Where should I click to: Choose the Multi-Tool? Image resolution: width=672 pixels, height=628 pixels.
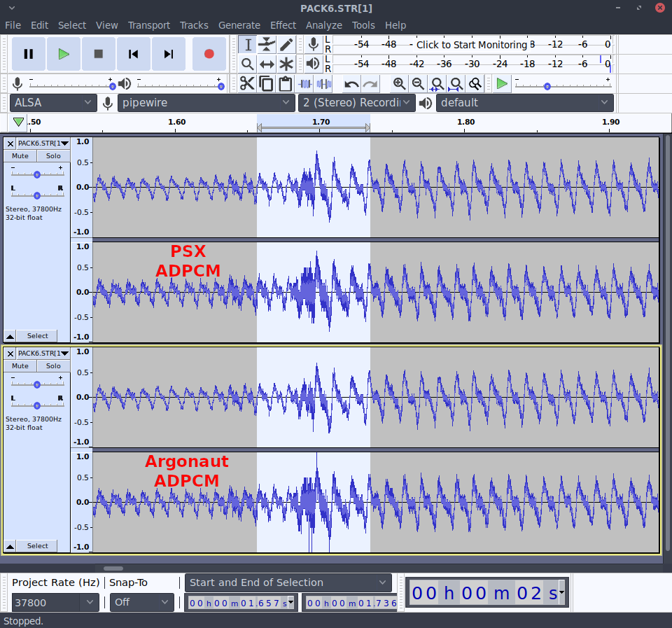(285, 63)
